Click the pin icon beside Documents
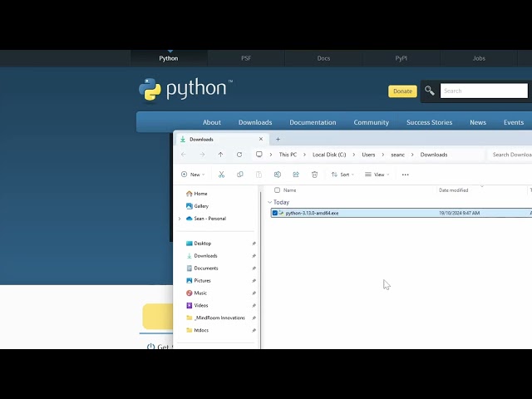 254,268
